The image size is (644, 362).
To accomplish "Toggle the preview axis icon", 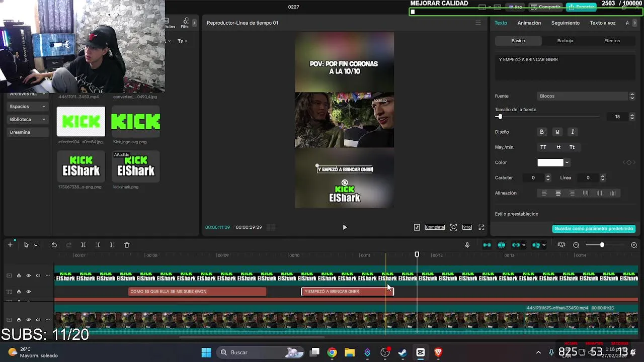I will click(536, 245).
